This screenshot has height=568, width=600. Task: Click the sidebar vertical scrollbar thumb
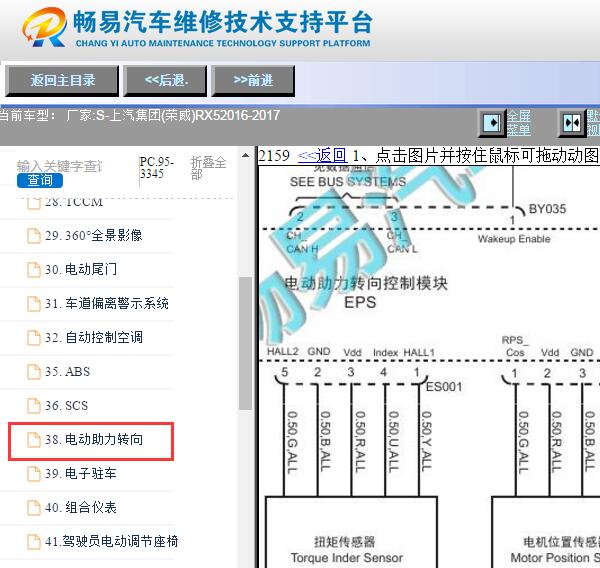245,343
